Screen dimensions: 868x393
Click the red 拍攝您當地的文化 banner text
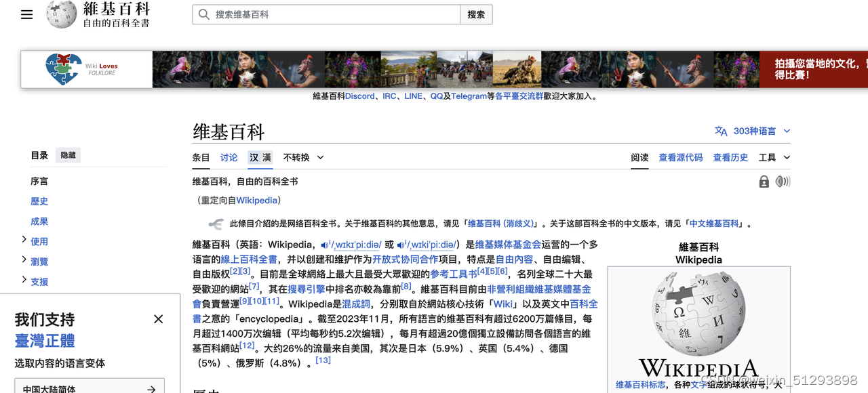[x=821, y=69]
